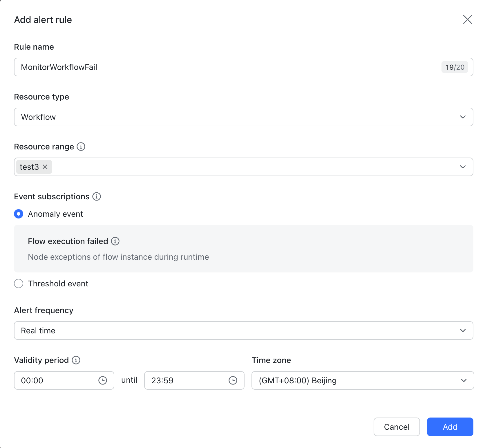The height and width of the screenshot is (448, 485).
Task: Open the Resource type Workflow dropdown
Action: (x=243, y=117)
